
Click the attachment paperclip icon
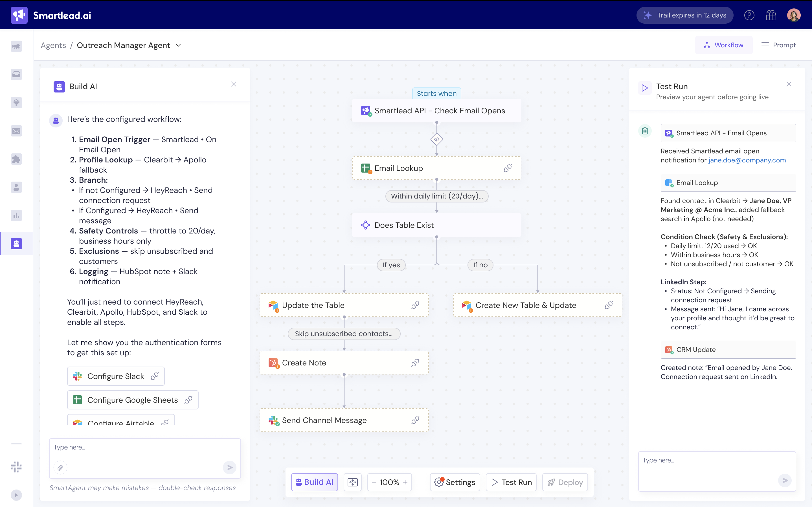(x=60, y=468)
